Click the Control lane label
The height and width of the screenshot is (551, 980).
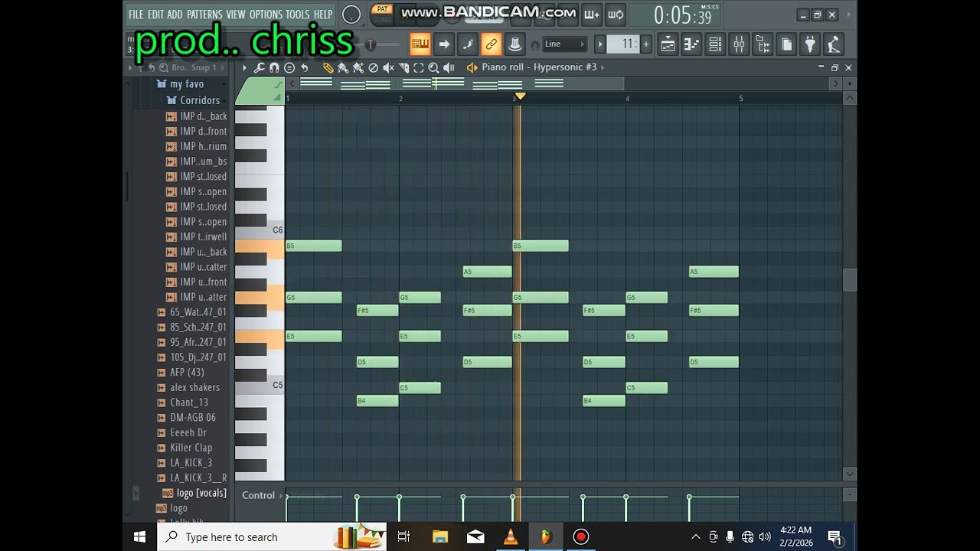pyautogui.click(x=258, y=495)
